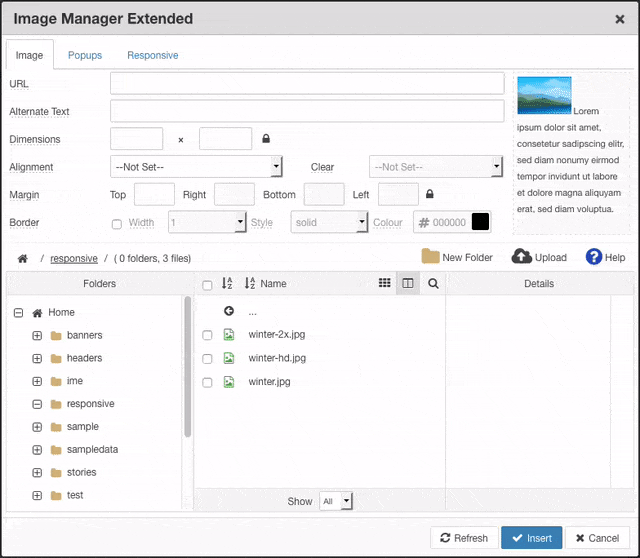
Task: Select the winter-2x.jpg checkbox
Action: point(207,335)
